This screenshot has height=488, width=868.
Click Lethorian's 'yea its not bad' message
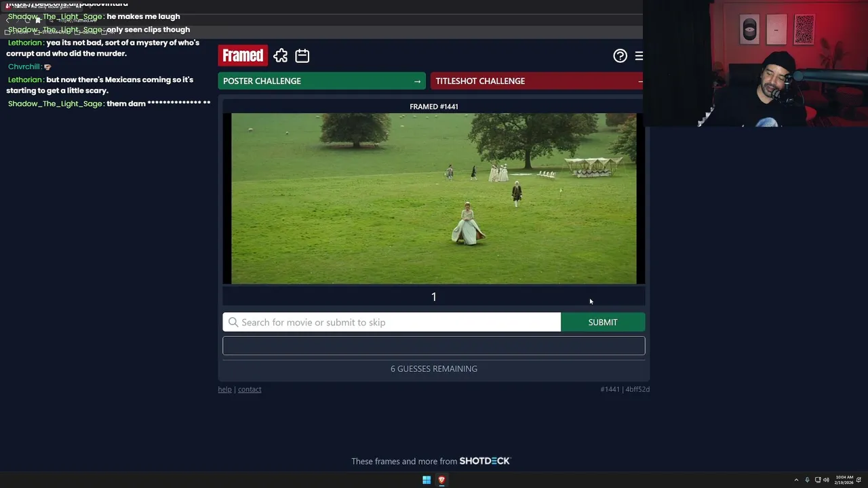[x=102, y=48]
